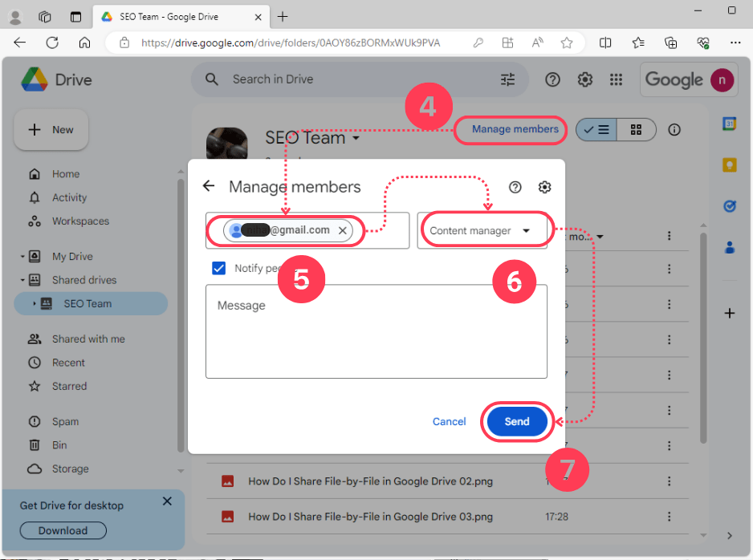Viewport: 753px width, 560px height.
Task: Open Shared with me in sidebar
Action: coord(88,339)
